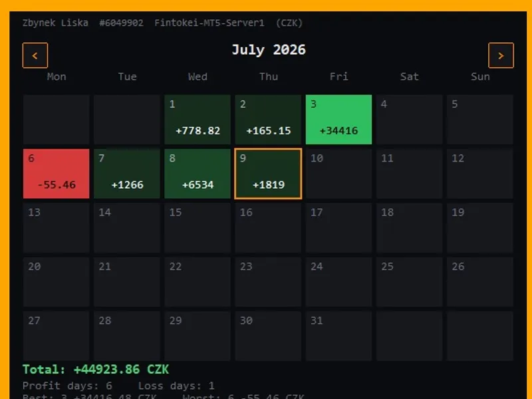Select July 1 cell with +778.82
532x399 pixels.
[x=198, y=120]
